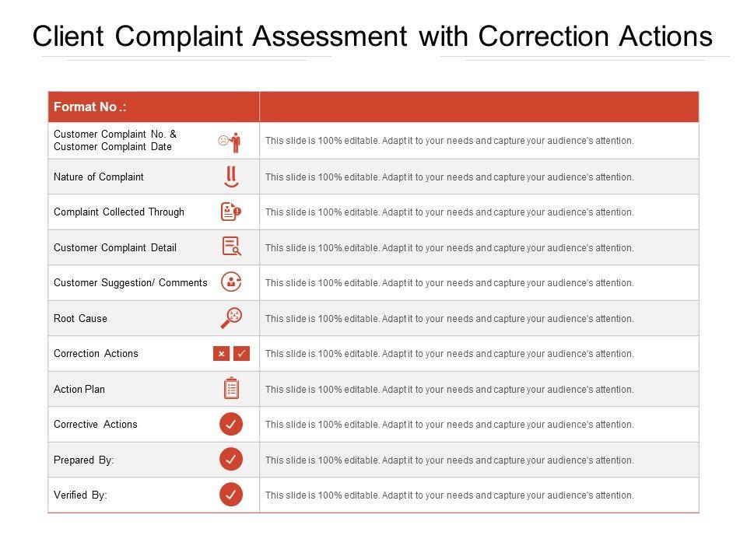The height and width of the screenshot is (560, 747).
Task: Click the red checkmark box in Correction Actions
Action: [x=242, y=354]
